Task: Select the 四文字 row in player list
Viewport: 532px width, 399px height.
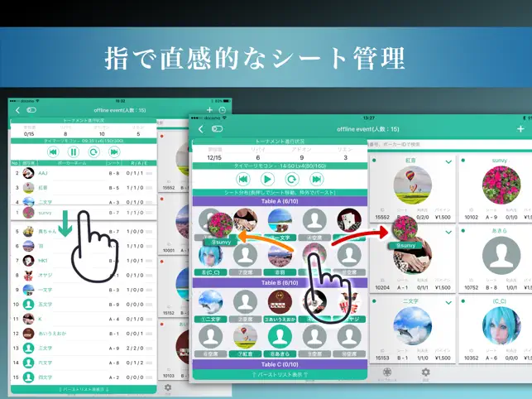Action: (x=84, y=377)
